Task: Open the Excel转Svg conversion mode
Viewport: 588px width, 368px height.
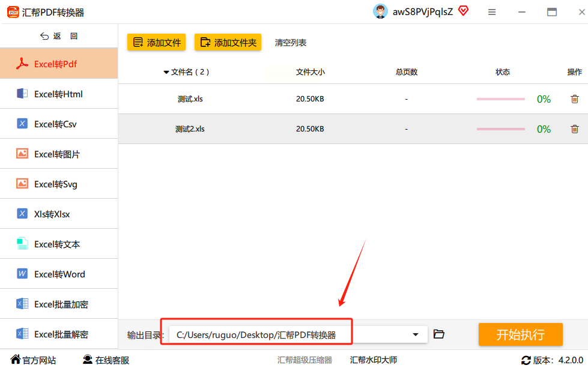Action: tap(59, 184)
